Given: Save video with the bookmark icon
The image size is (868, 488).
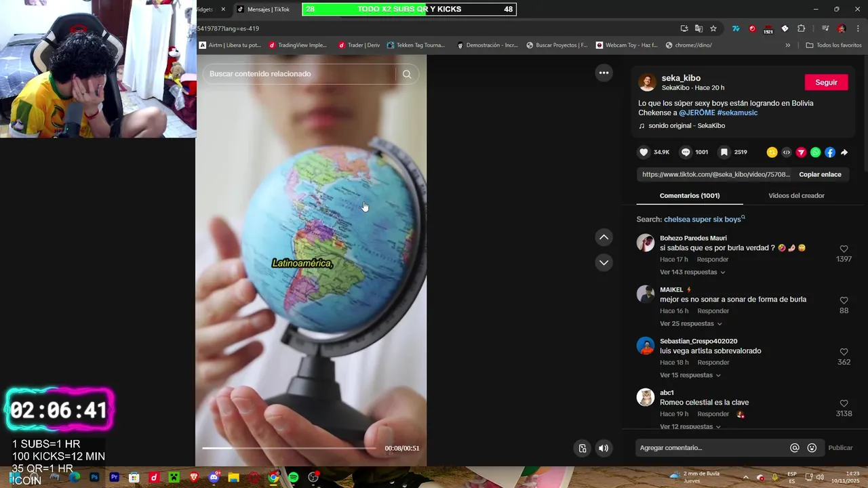Looking at the screenshot, I should 724,152.
